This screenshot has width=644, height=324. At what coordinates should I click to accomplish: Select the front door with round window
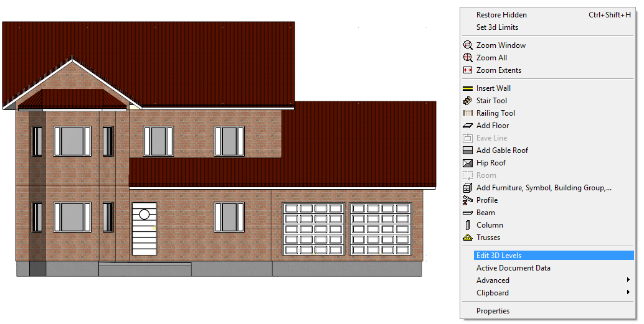(144, 229)
